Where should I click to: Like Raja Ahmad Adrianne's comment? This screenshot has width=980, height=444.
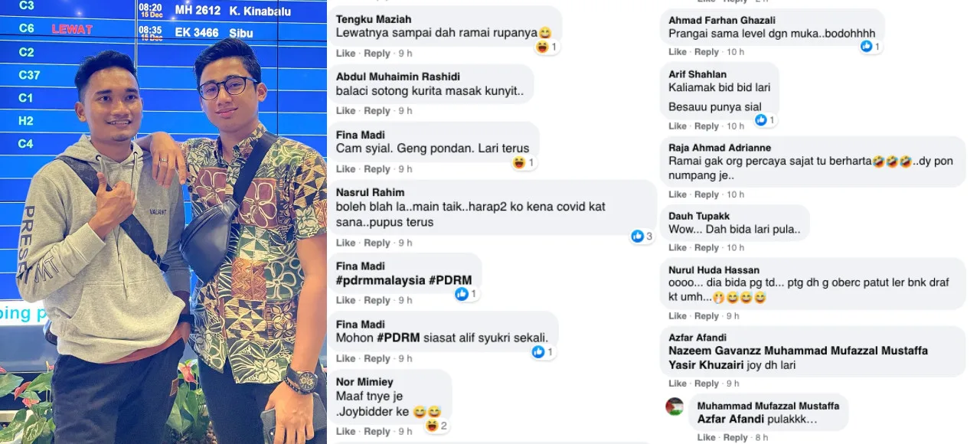coord(678,194)
